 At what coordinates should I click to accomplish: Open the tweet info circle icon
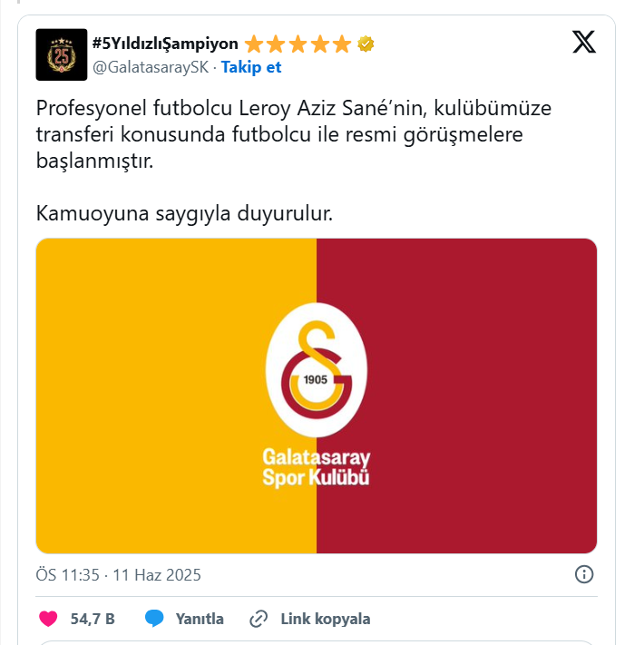pos(584,574)
